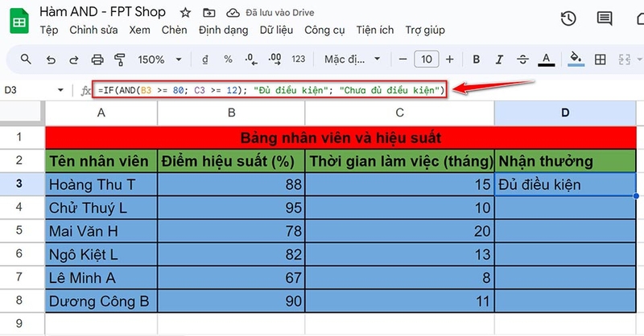Click the formula bar with IF formula
The image size is (644, 336).
coord(271,90)
